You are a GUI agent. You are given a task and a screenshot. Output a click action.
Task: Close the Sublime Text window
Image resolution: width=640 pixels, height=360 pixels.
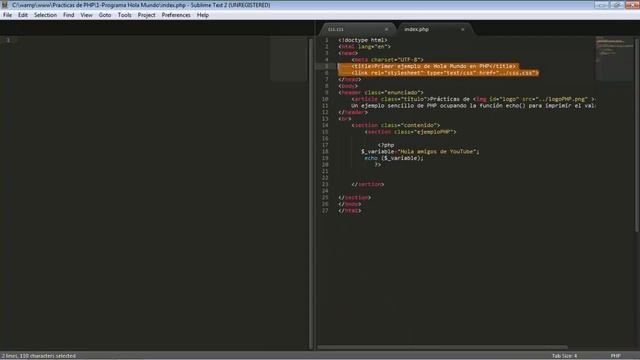click(x=632, y=4)
